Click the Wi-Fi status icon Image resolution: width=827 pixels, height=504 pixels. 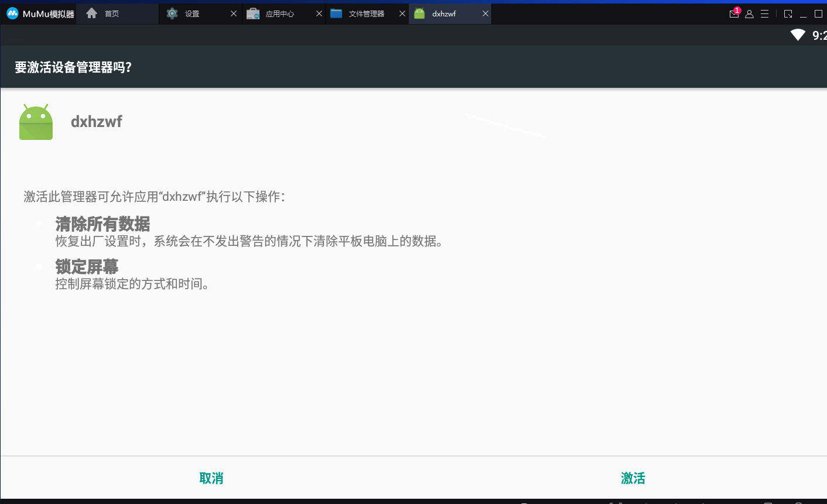pyautogui.click(x=798, y=35)
